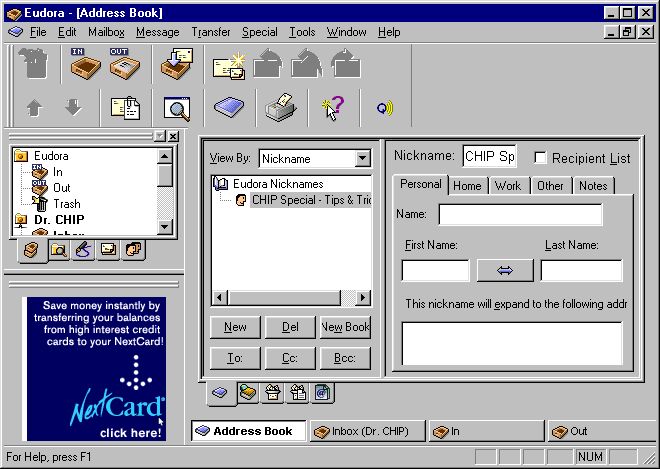Click the mailbox tree scroll up arrow
Viewport: 660px width, 469px height.
[165, 156]
